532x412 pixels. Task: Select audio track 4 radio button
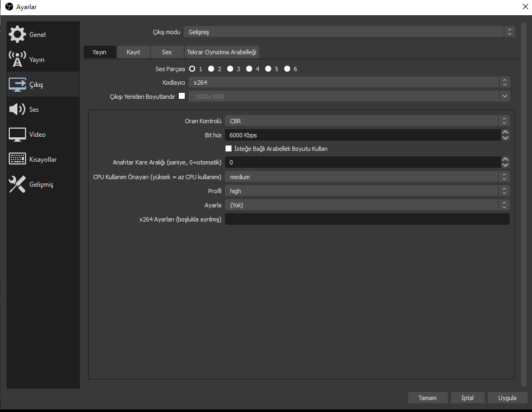[249, 69]
